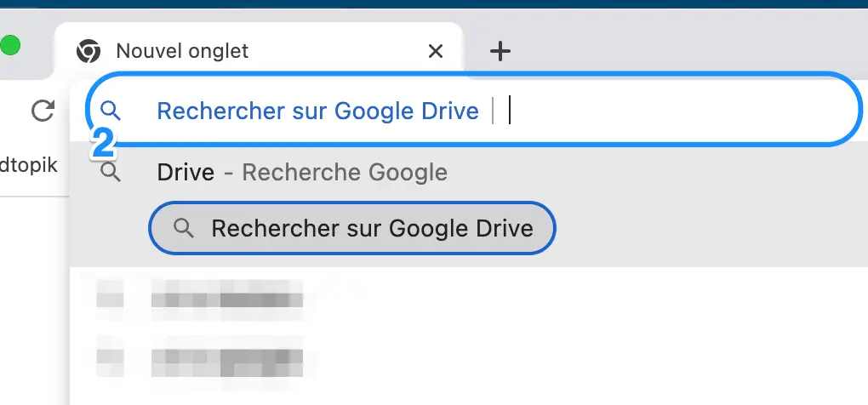Click the green window fullscreen button
This screenshot has height=405, width=868.
(x=9, y=45)
